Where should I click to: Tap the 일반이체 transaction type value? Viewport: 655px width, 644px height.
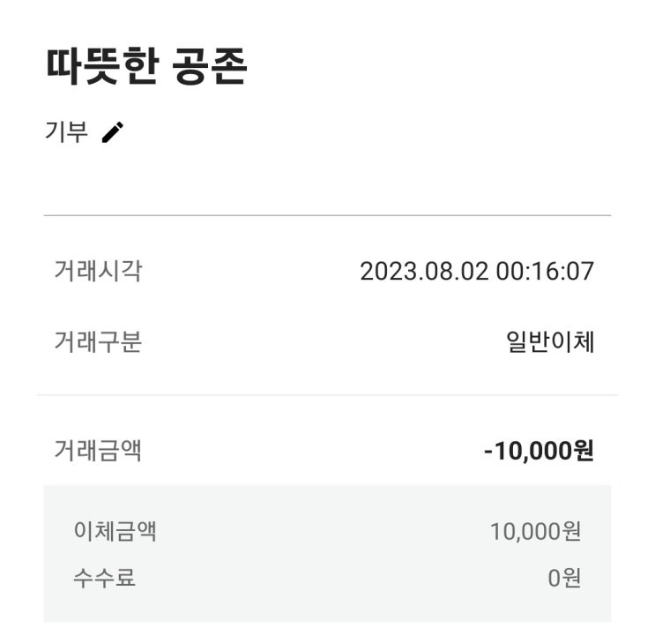coord(550,342)
